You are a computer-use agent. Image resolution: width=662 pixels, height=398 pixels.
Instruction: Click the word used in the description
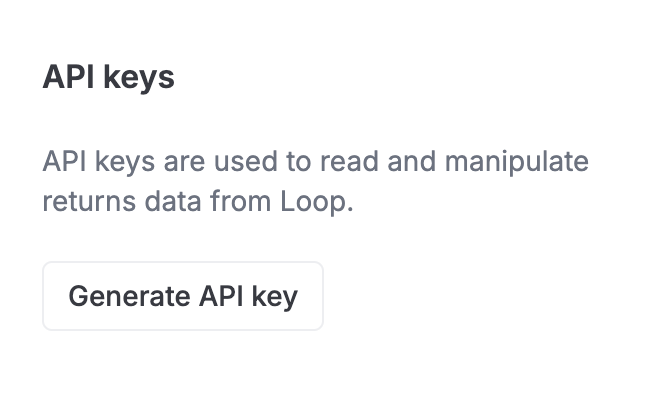pos(245,161)
